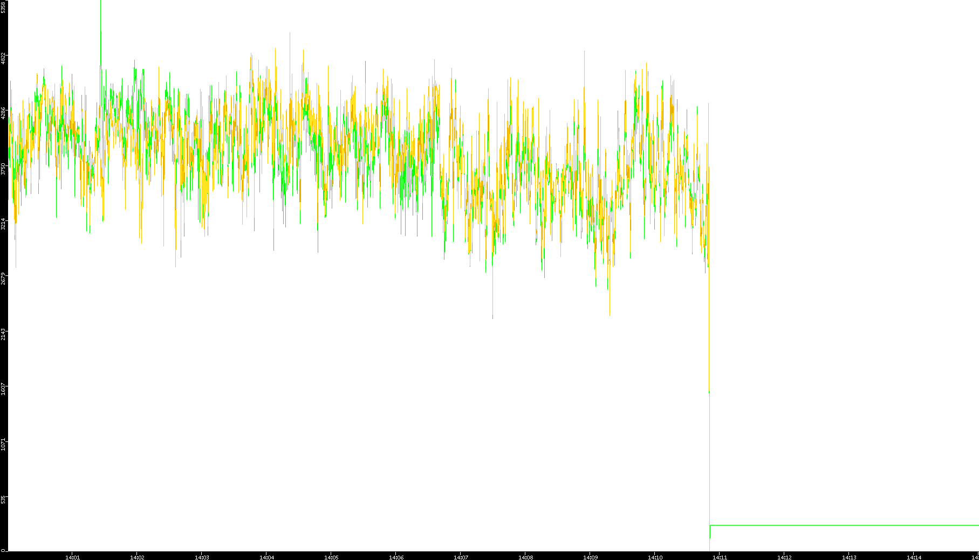Click the tall green spike near 14:01

pyautogui.click(x=100, y=22)
